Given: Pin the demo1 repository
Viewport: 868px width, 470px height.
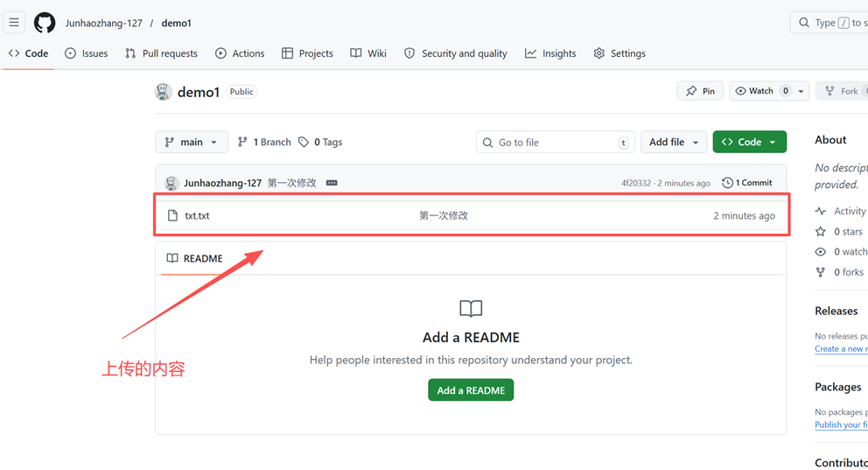Looking at the screenshot, I should [x=700, y=91].
